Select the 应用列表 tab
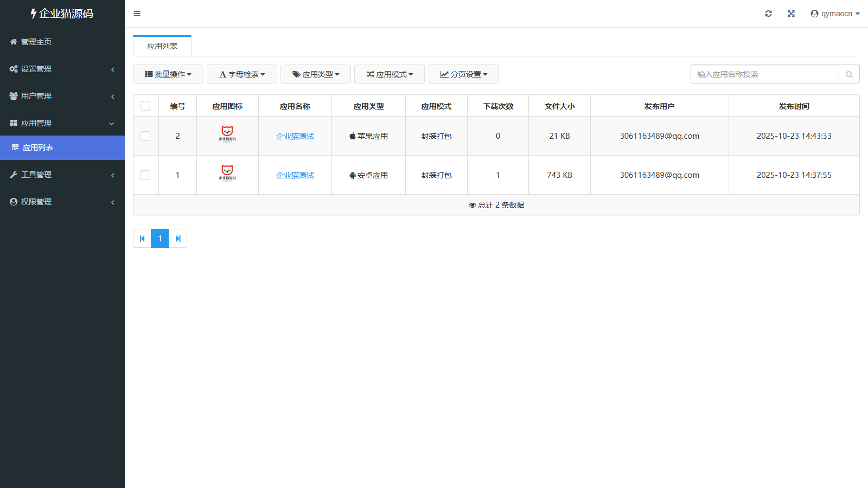The image size is (868, 488). tap(162, 46)
